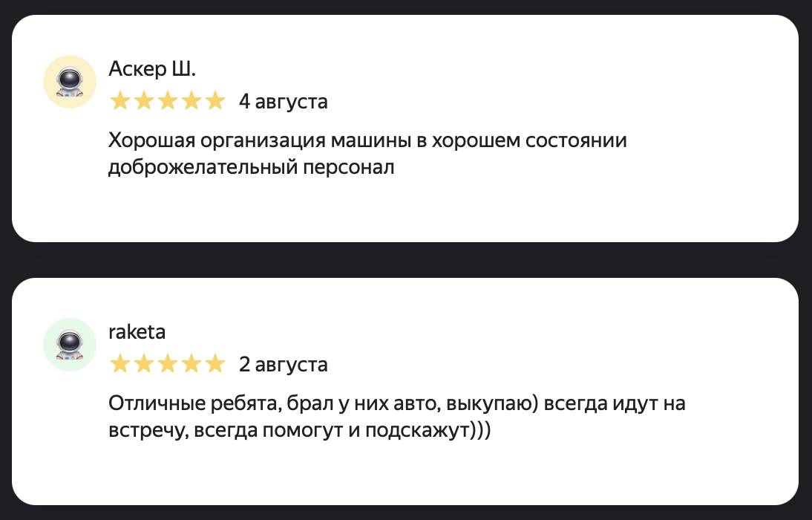The width and height of the screenshot is (812, 520).
Task: Click the 2 августа review date
Action: click(x=283, y=364)
